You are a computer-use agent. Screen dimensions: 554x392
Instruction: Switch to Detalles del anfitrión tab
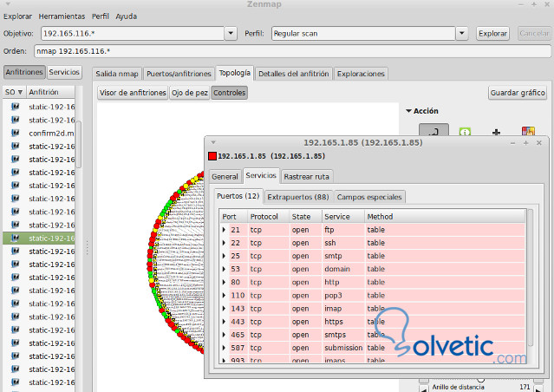coord(294,74)
